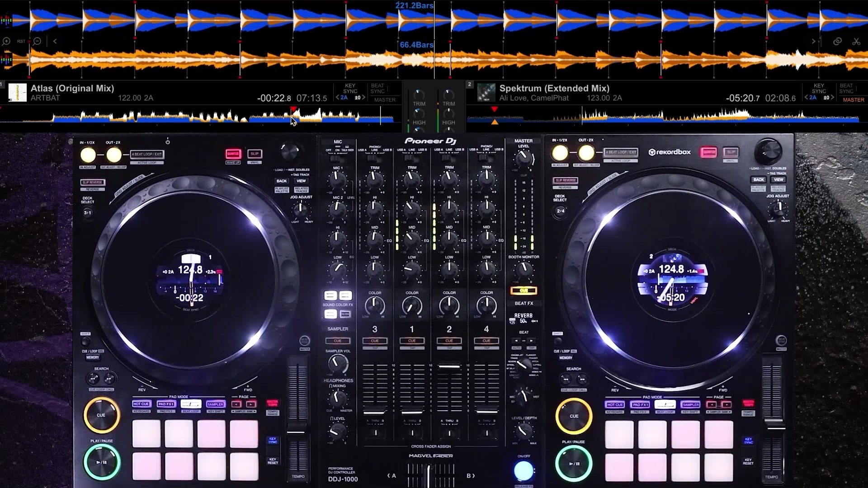Click the BEAT FX beat decrease arrow
Screen dimensions: 868x488
tap(517, 341)
